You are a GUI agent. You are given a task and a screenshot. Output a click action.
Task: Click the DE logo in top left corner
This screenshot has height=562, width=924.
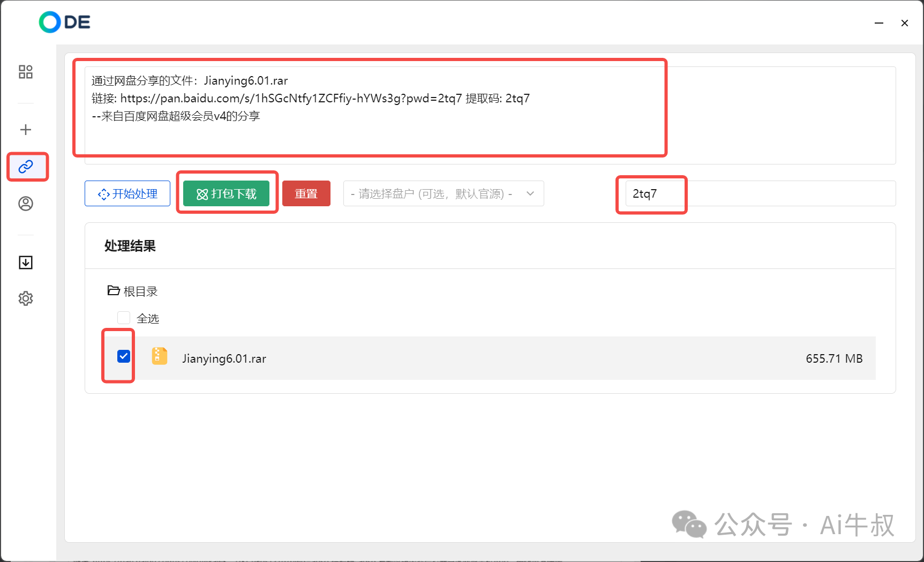point(63,22)
